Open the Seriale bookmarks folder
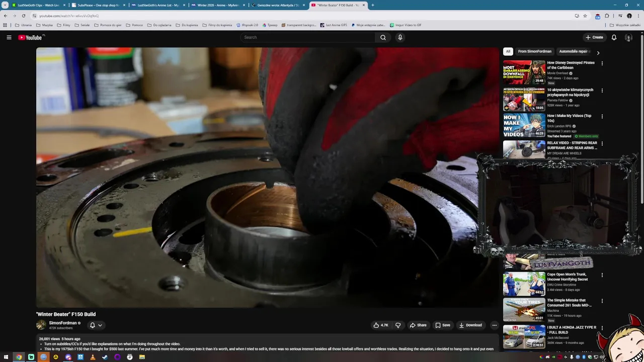 82,25
